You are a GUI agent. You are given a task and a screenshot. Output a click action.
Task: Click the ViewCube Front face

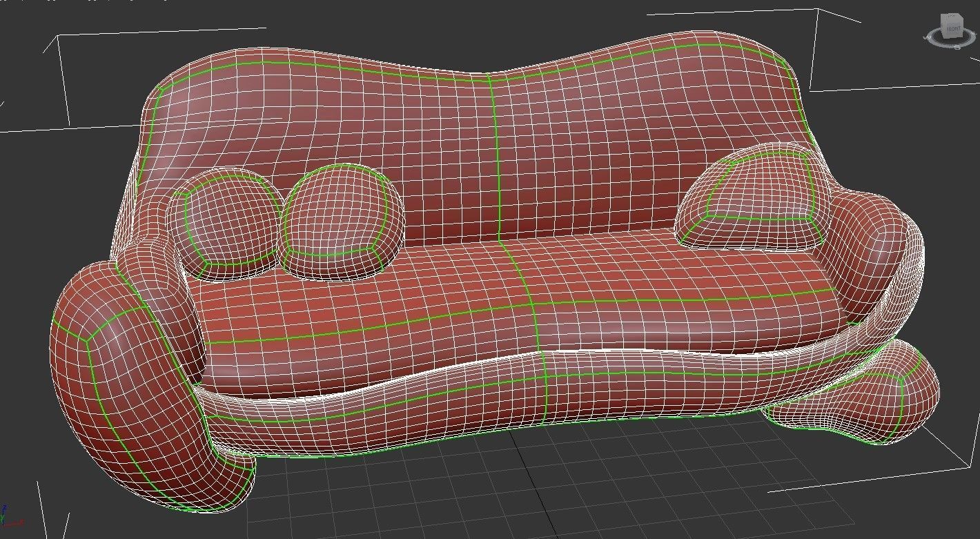point(953,28)
